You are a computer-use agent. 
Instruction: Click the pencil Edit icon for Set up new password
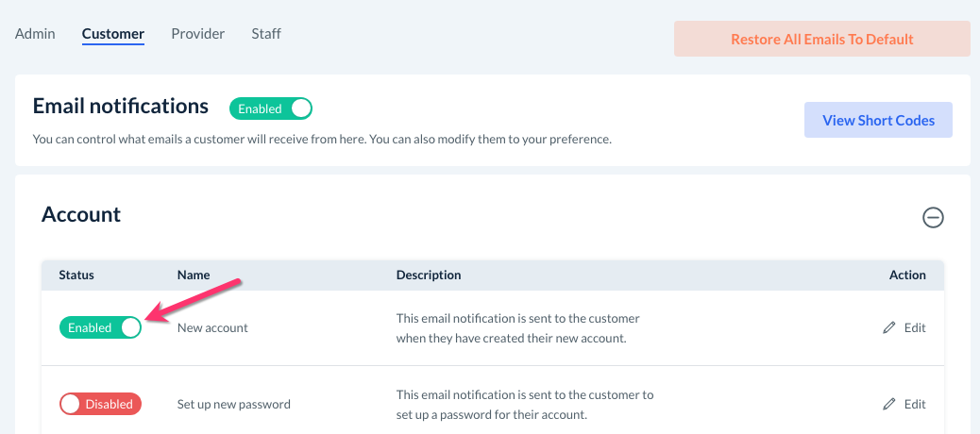click(x=889, y=404)
